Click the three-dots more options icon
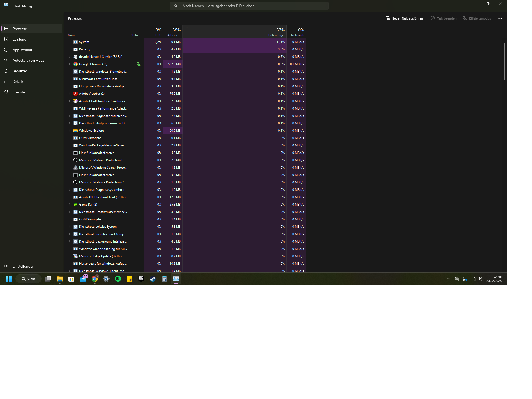 pyautogui.click(x=500, y=18)
